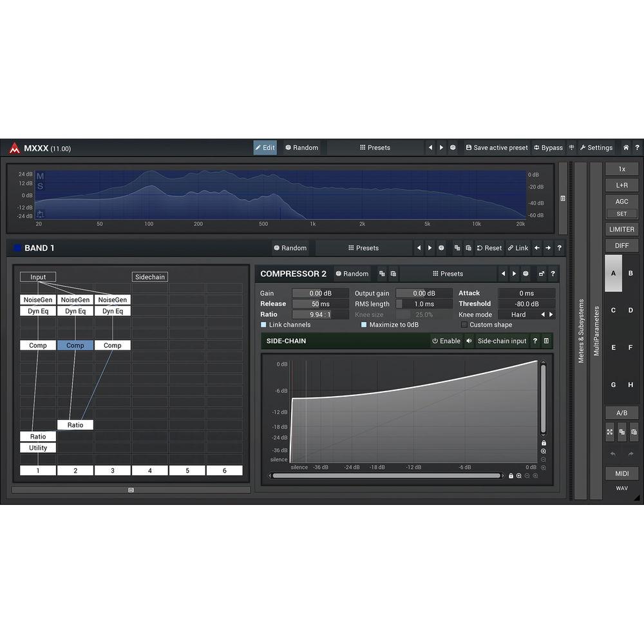Screen dimensions: 644x644
Task: Click the Ratio value slider
Action: coord(320,315)
